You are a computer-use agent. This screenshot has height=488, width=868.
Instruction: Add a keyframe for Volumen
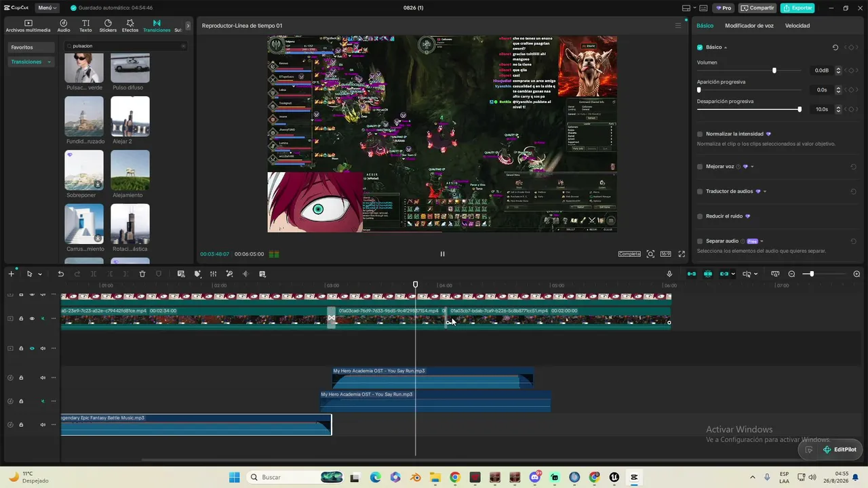851,70
